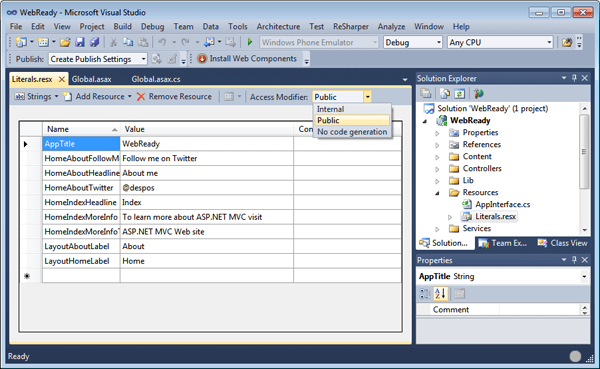The image size is (600, 369).
Task: Expand the Controllers folder in tree
Action: (x=437, y=169)
